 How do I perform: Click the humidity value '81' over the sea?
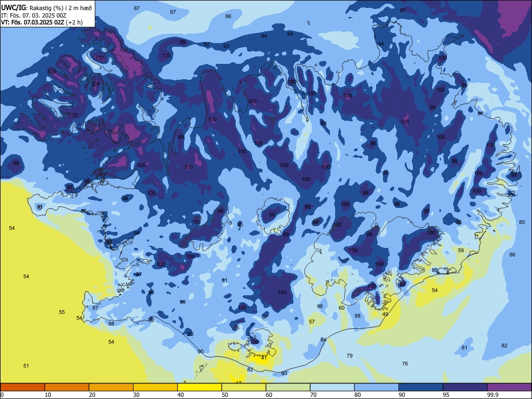pos(464,347)
